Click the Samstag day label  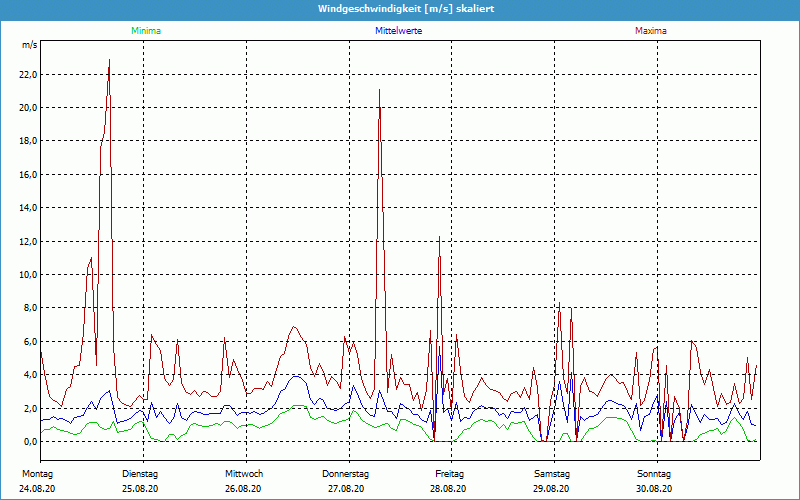[x=552, y=474]
